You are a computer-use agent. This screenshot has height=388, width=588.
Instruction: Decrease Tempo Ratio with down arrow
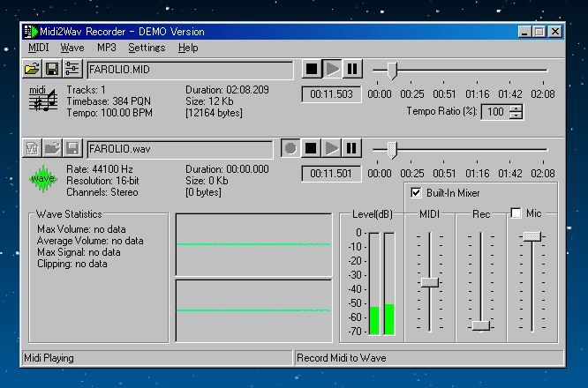(x=516, y=116)
